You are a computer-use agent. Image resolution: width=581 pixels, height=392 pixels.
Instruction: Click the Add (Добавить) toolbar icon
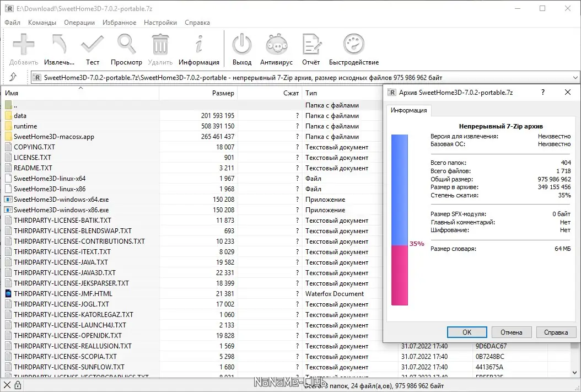pyautogui.click(x=23, y=44)
